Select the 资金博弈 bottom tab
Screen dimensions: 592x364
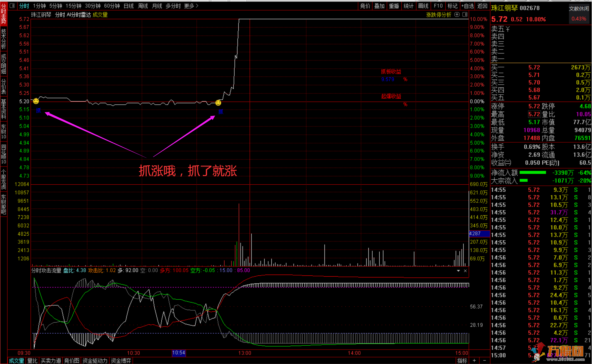[x=121, y=361]
